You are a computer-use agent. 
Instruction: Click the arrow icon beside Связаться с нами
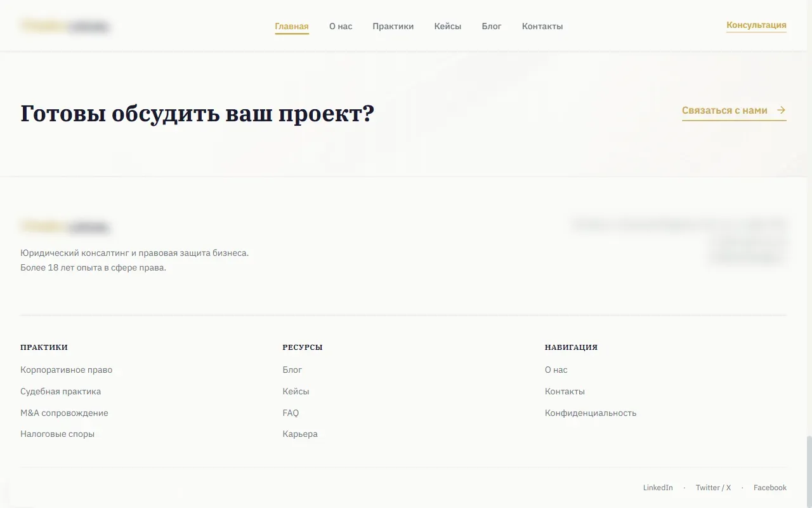[x=781, y=109]
